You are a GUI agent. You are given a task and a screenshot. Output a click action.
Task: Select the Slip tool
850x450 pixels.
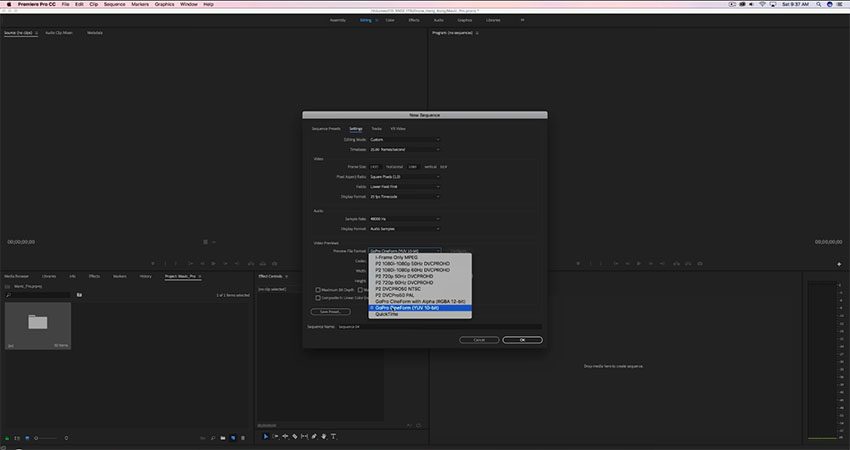(304, 436)
